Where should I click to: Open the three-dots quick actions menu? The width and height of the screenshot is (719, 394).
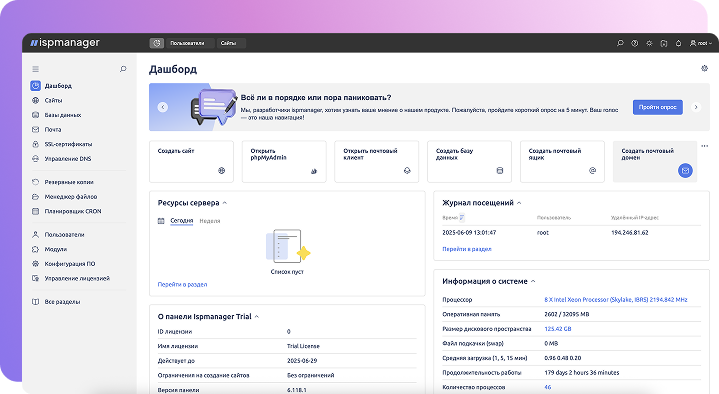click(705, 146)
